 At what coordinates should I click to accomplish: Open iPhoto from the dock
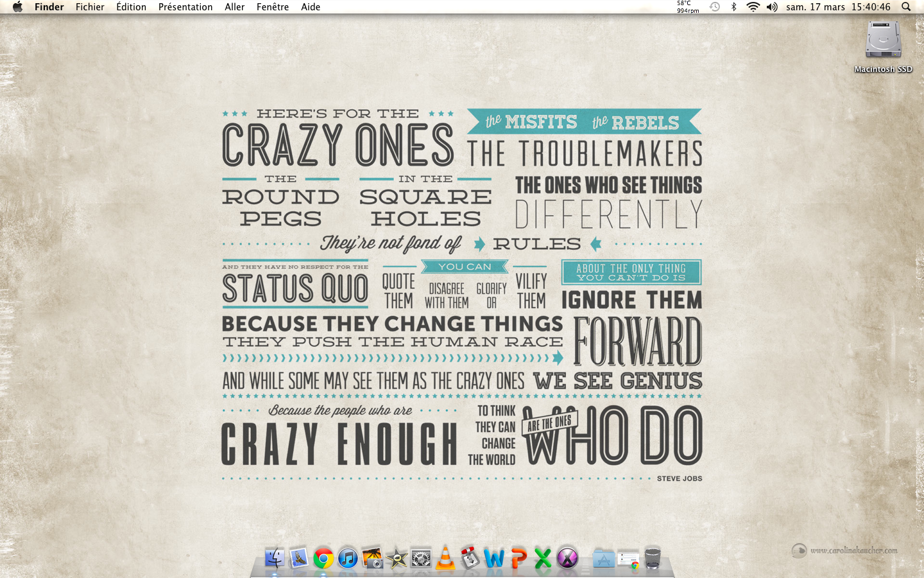point(372,557)
